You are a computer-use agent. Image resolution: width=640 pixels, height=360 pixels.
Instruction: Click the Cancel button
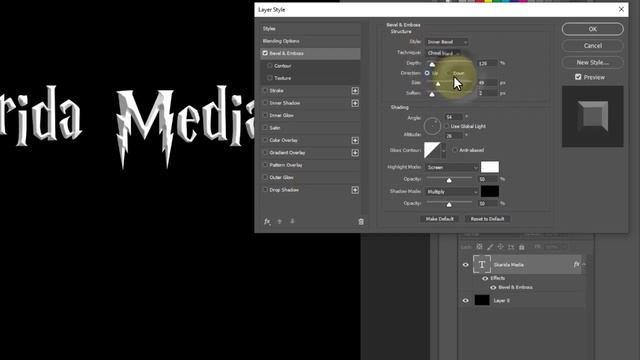pyautogui.click(x=593, y=46)
